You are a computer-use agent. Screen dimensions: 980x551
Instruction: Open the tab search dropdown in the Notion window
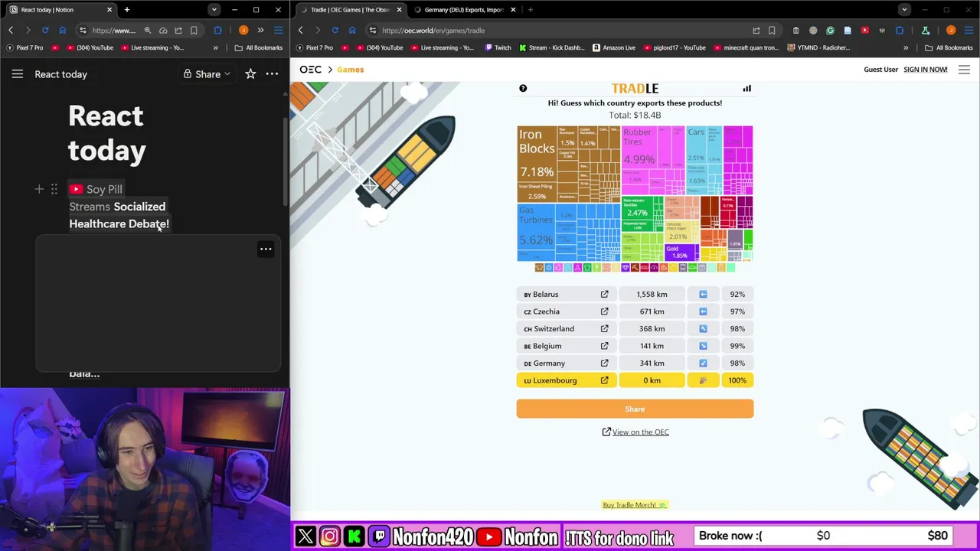[x=214, y=10]
